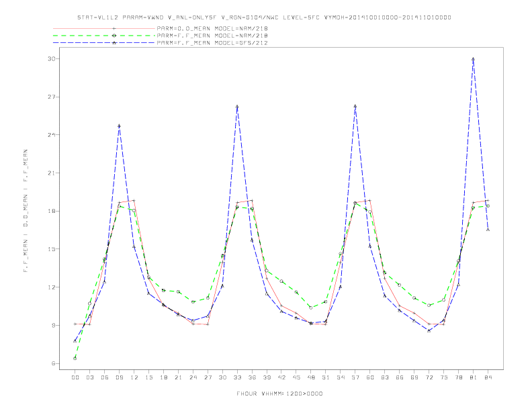This screenshot has width=532, height=411.
Task: Click the x-axis tick label 72
Action: [429, 377]
